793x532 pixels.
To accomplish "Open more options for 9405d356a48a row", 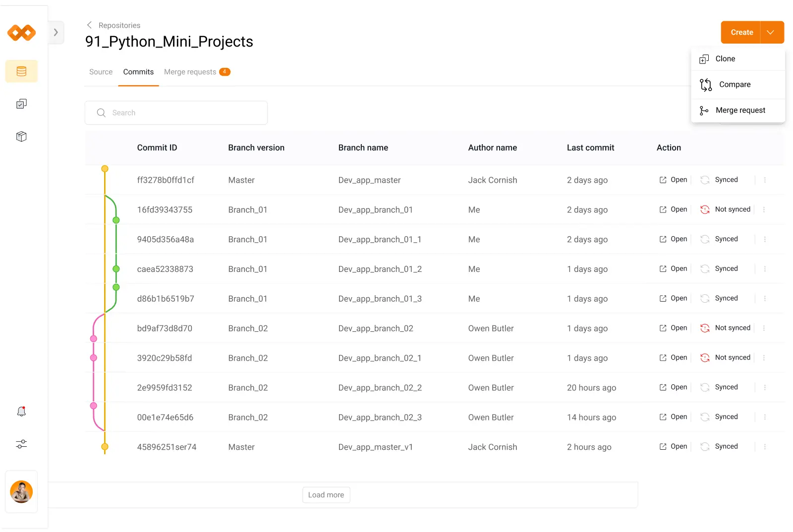I will tap(765, 239).
